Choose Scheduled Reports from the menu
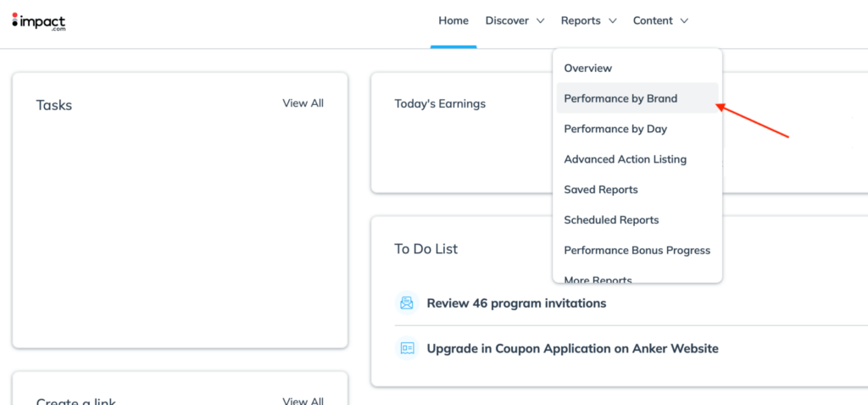This screenshot has height=405, width=868. point(611,220)
